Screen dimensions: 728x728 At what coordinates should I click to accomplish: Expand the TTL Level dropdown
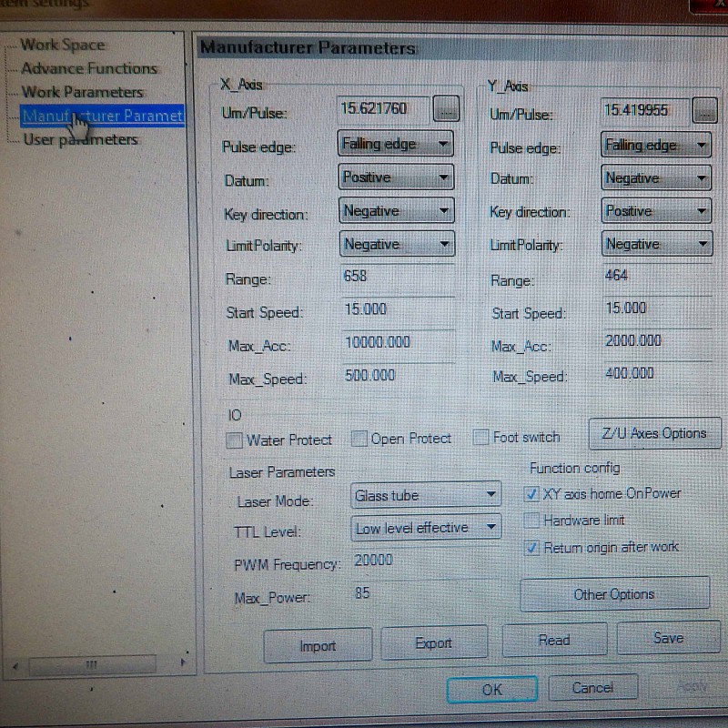(426, 528)
